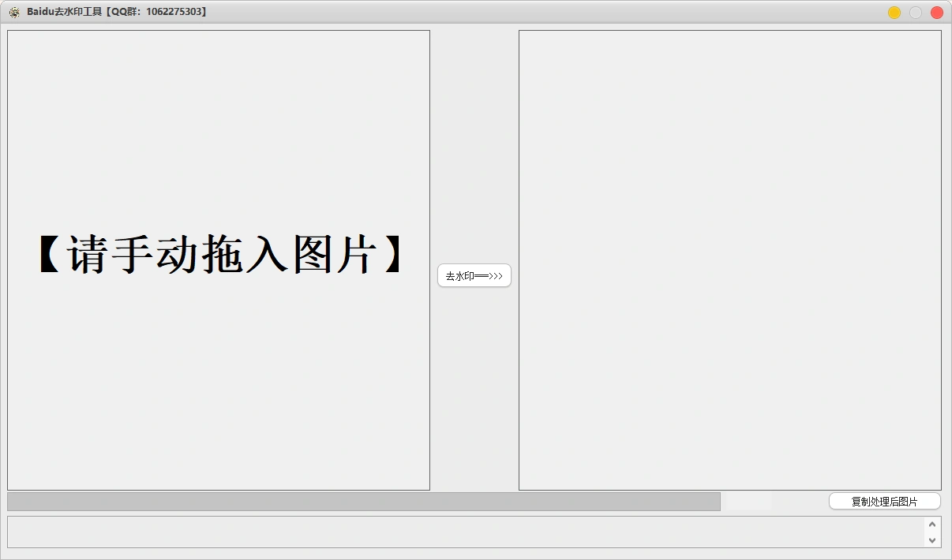Click the app icon in the title bar
This screenshot has height=560, width=952.
pyautogui.click(x=14, y=13)
